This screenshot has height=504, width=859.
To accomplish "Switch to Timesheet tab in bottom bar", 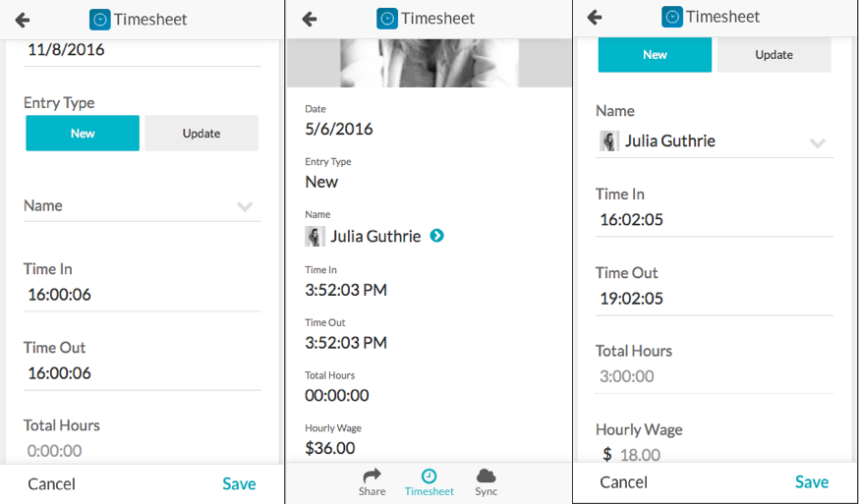I will coord(429,482).
